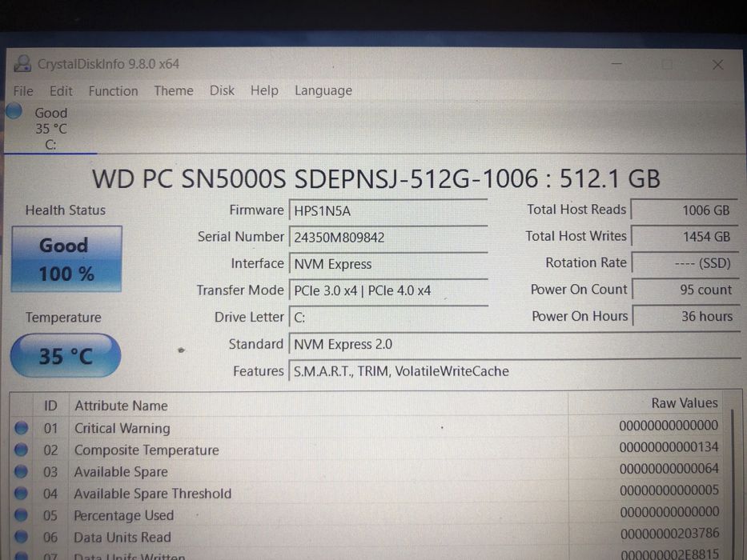The height and width of the screenshot is (560, 747).
Task: Select the Percentage Used attribute
Action: (x=367, y=514)
